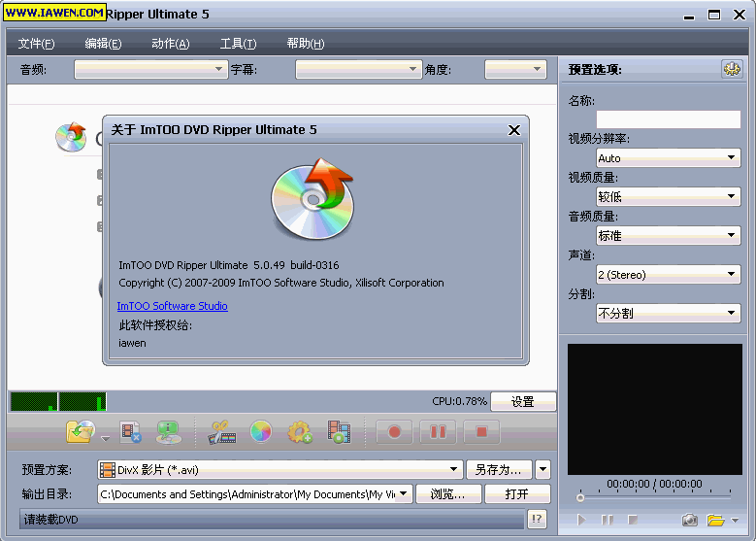Screen dimensions: 756x541
Task: Click the film strip merge icon
Action: click(338, 432)
